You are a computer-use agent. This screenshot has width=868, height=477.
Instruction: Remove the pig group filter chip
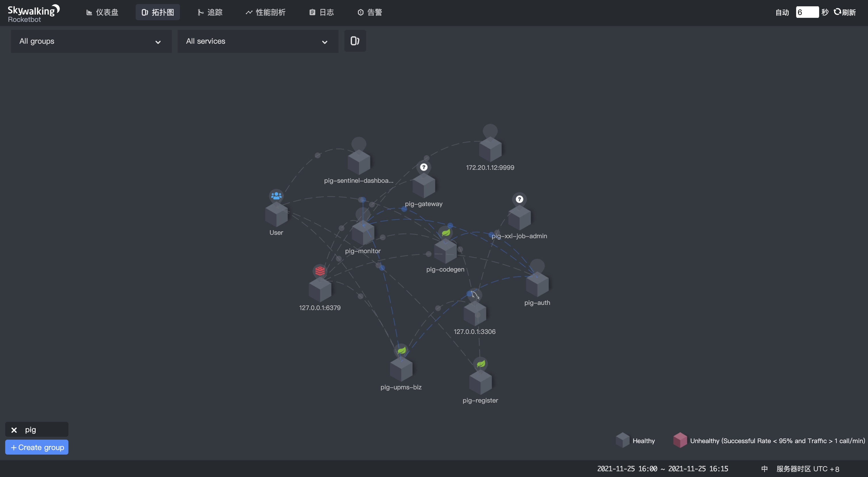point(14,430)
